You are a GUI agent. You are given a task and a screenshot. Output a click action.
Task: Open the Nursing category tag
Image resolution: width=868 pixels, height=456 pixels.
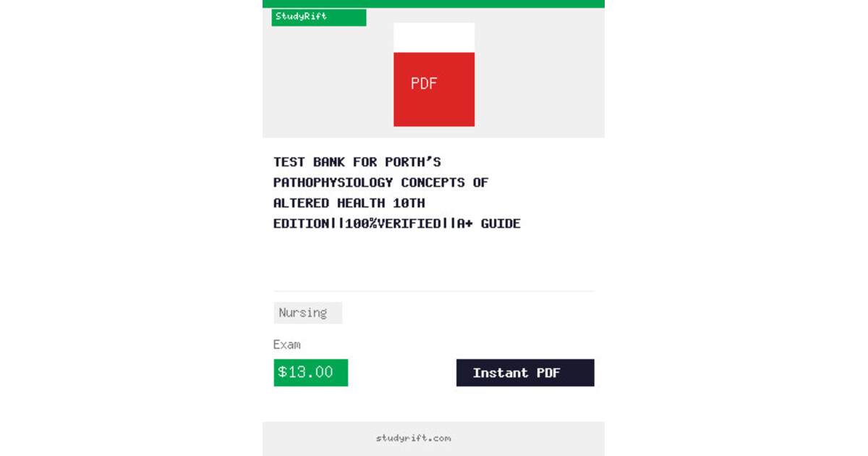(x=307, y=313)
